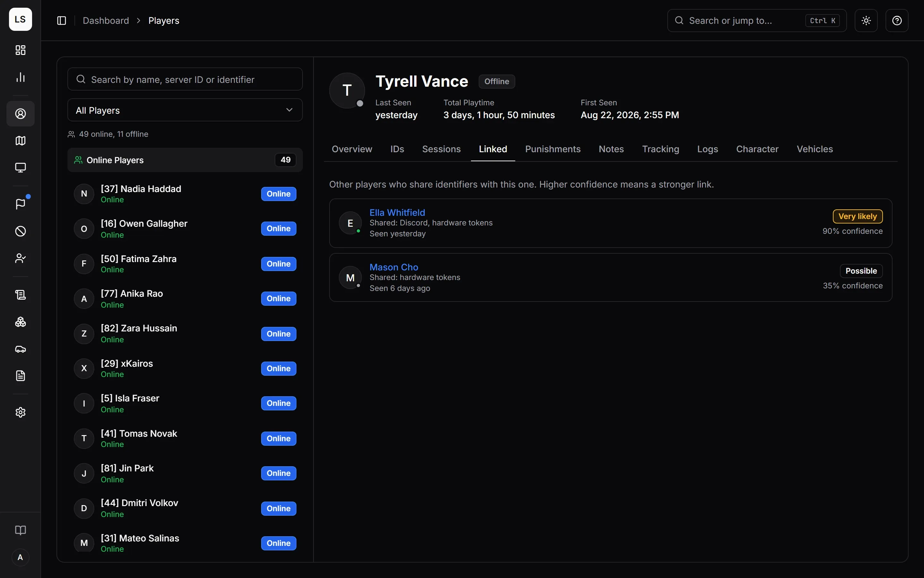Select player [5] Isla Fraser

(x=185, y=403)
